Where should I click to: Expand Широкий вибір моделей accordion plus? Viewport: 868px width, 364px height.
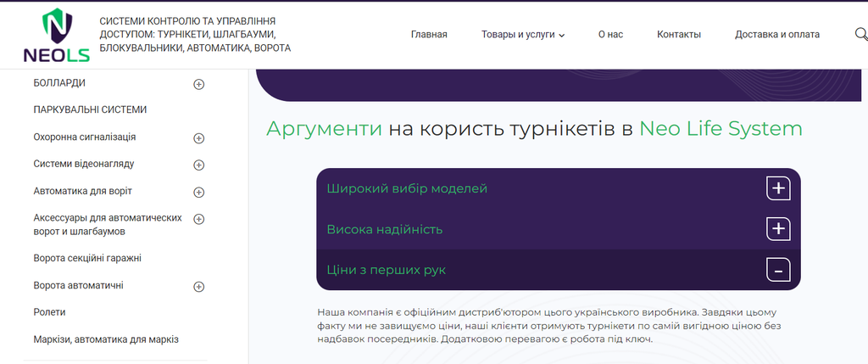point(778,188)
